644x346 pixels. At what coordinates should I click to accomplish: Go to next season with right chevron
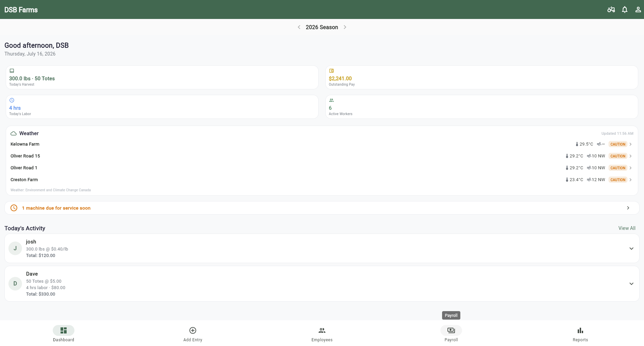[x=345, y=27]
